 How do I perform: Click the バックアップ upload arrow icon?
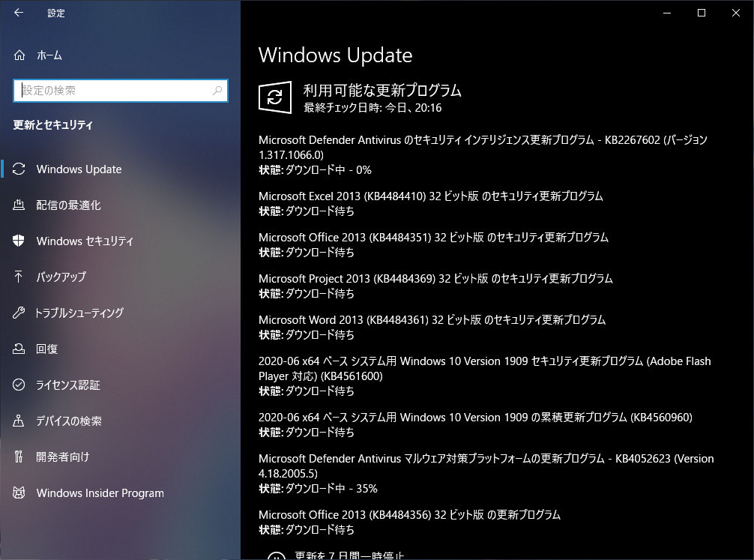pos(19,277)
